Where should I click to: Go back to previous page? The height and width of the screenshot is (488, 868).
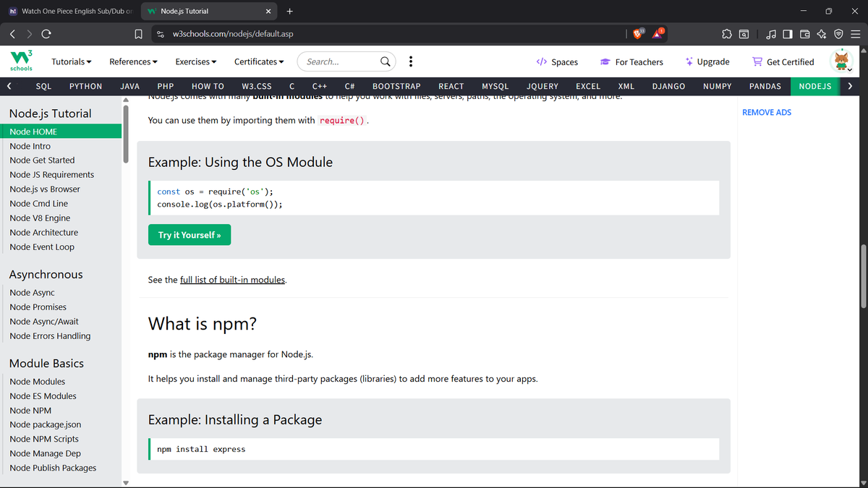pos(13,34)
